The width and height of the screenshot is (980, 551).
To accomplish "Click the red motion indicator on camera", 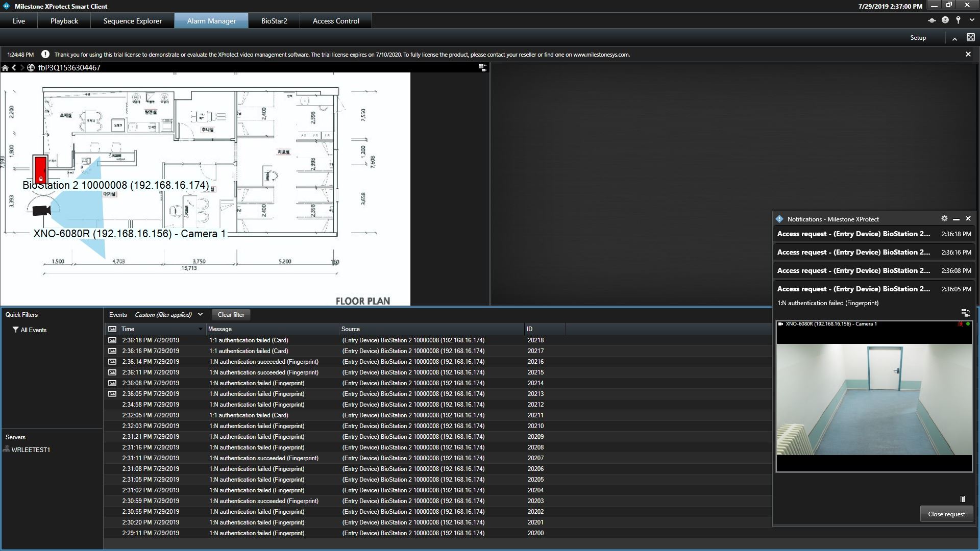I will (961, 324).
